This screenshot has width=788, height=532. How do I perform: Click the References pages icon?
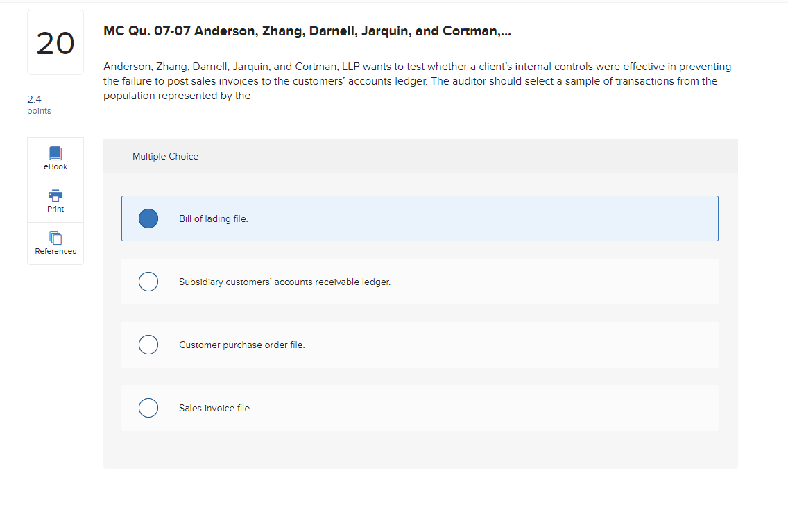tap(55, 237)
